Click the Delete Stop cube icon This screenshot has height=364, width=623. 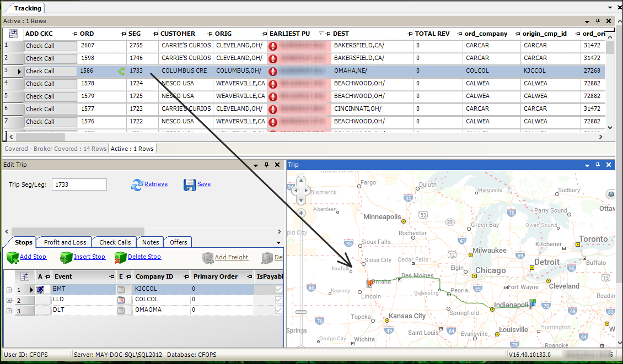click(120, 258)
